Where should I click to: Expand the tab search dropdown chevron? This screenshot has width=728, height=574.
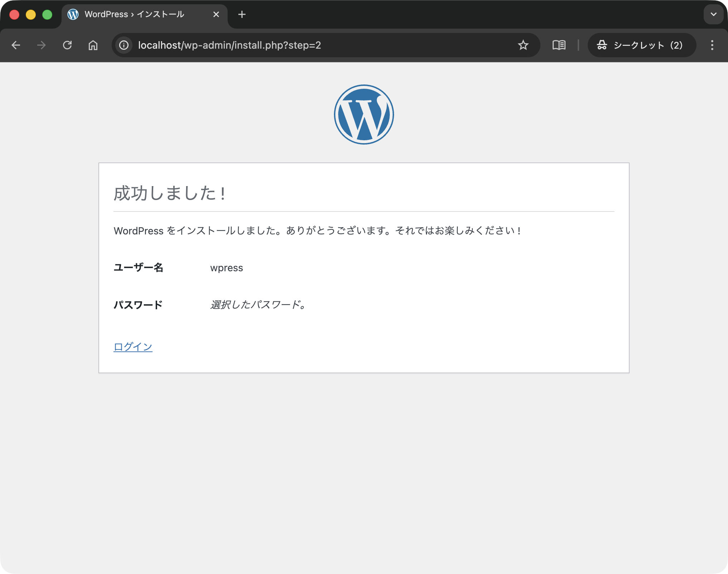point(713,14)
